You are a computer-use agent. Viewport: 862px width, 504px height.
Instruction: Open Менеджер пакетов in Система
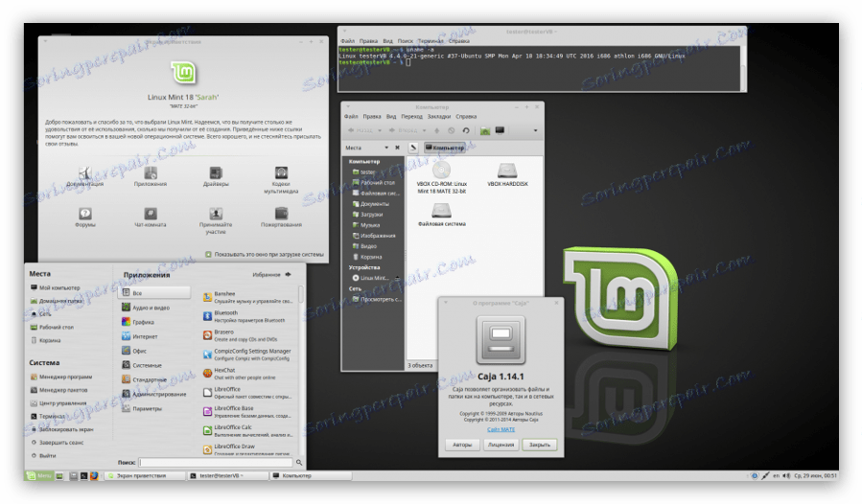[x=58, y=390]
